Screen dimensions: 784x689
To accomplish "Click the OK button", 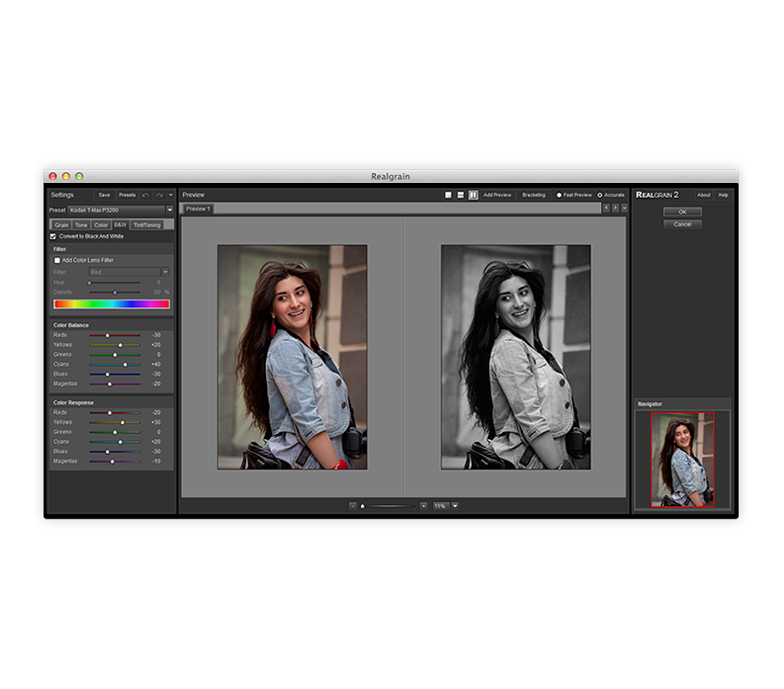I will point(682,212).
